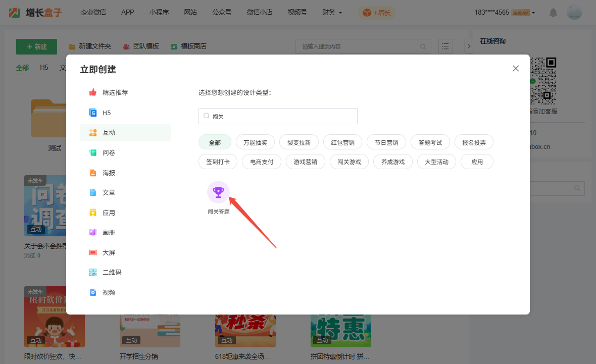Close the 立即创建 dialog

[x=516, y=69]
